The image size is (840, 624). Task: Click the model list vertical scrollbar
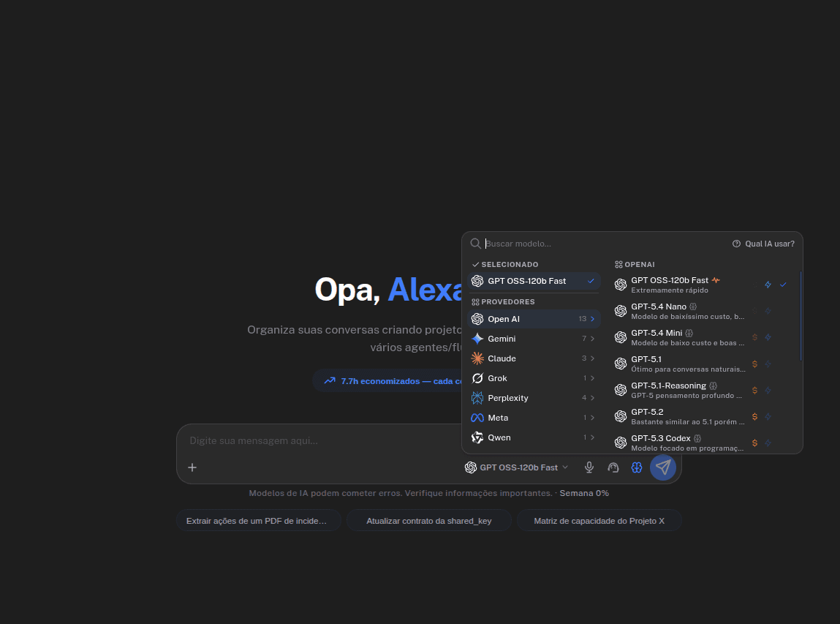[x=801, y=316]
